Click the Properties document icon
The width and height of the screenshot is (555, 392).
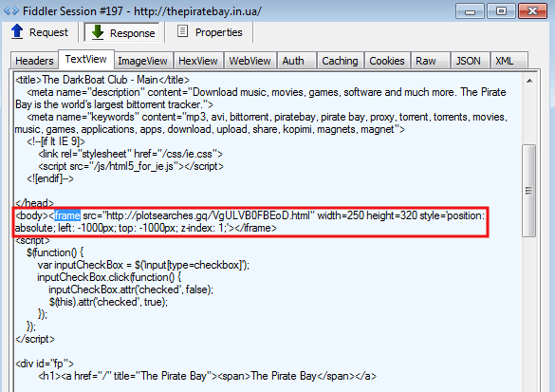183,31
